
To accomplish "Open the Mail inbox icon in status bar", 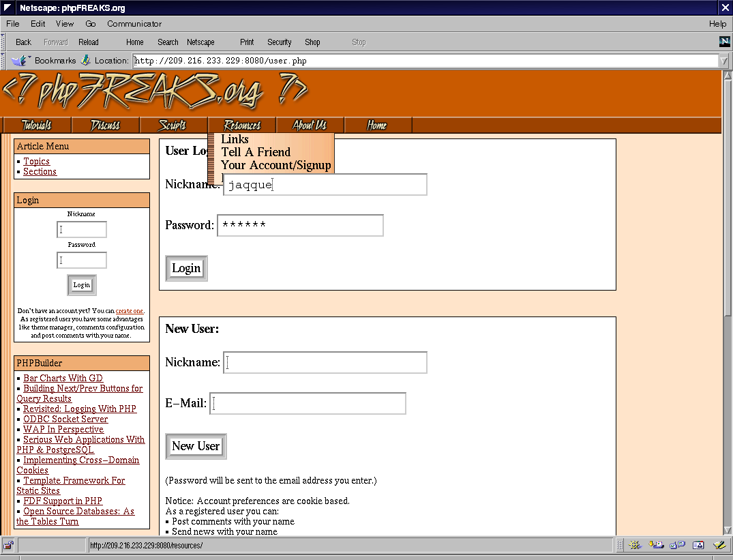I will tap(656, 545).
